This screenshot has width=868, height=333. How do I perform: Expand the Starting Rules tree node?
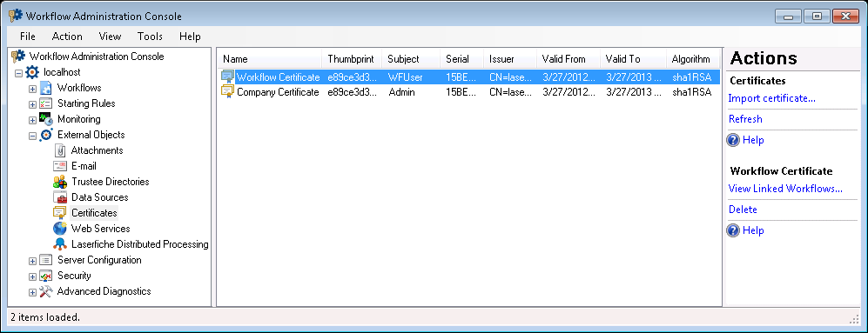point(33,104)
